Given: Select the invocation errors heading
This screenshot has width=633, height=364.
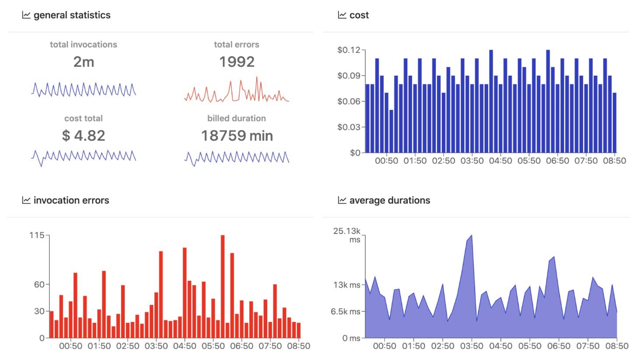Looking at the screenshot, I should click(71, 200).
